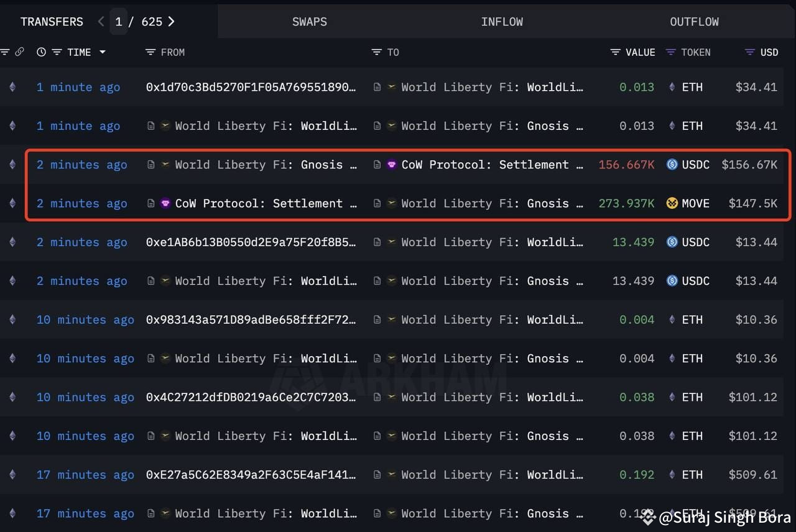Click the contract icon before CoW Protocol sender in MOVE row
Image resolution: width=796 pixels, height=532 pixels.
(x=150, y=203)
